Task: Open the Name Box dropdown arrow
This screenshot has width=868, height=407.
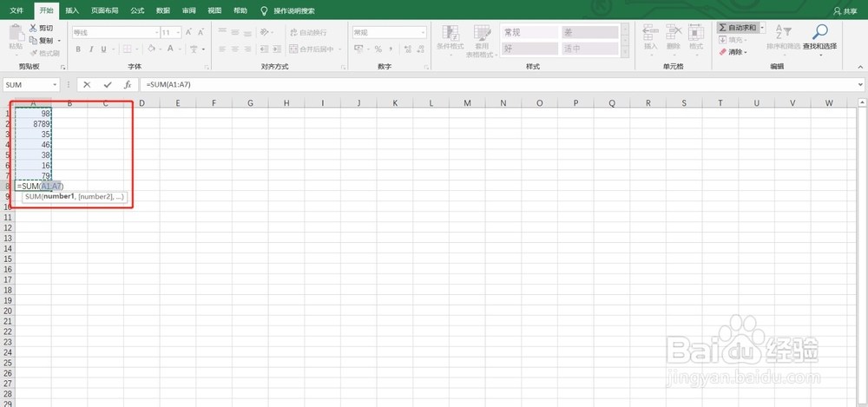Action: [x=55, y=85]
